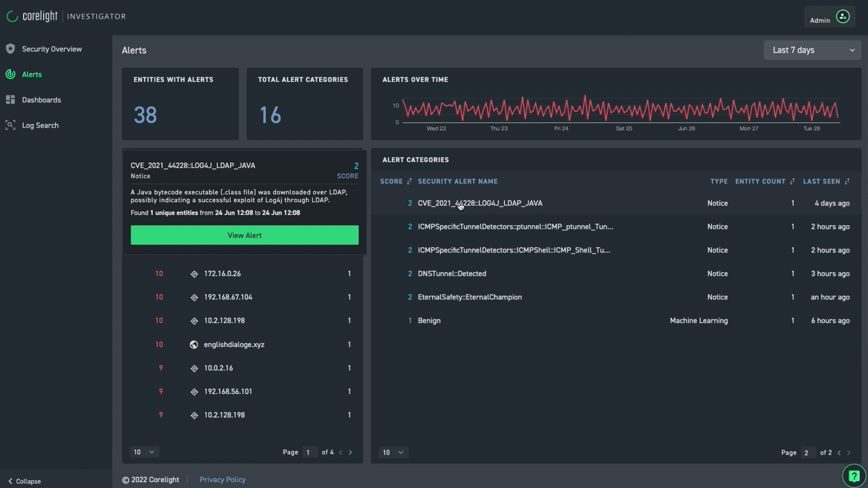
Task: Open the Last 7 days time range dropdown
Action: click(812, 50)
